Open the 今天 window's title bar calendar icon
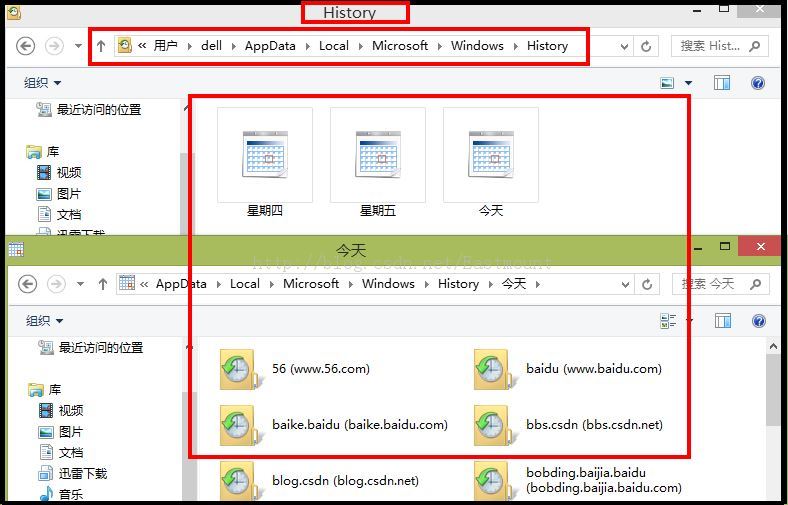788x505 pixels. (16, 249)
